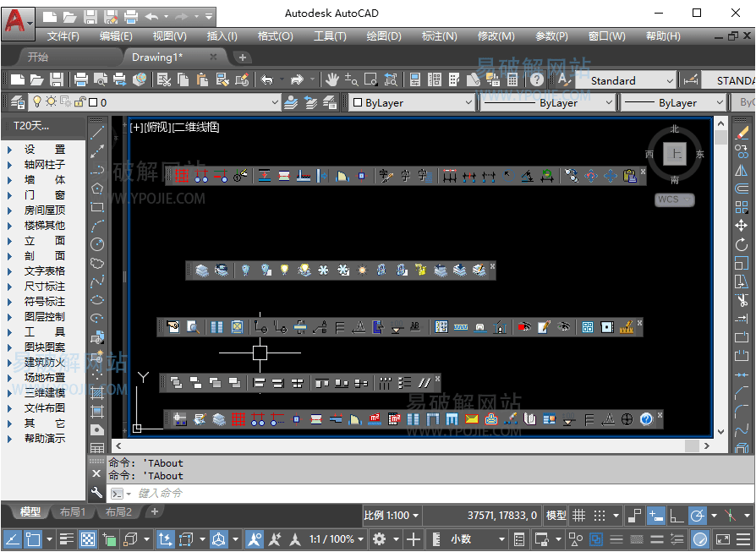Viewport: 756px width, 552px height.
Task: Click the Print icon in the standard toolbar
Action: (81, 80)
